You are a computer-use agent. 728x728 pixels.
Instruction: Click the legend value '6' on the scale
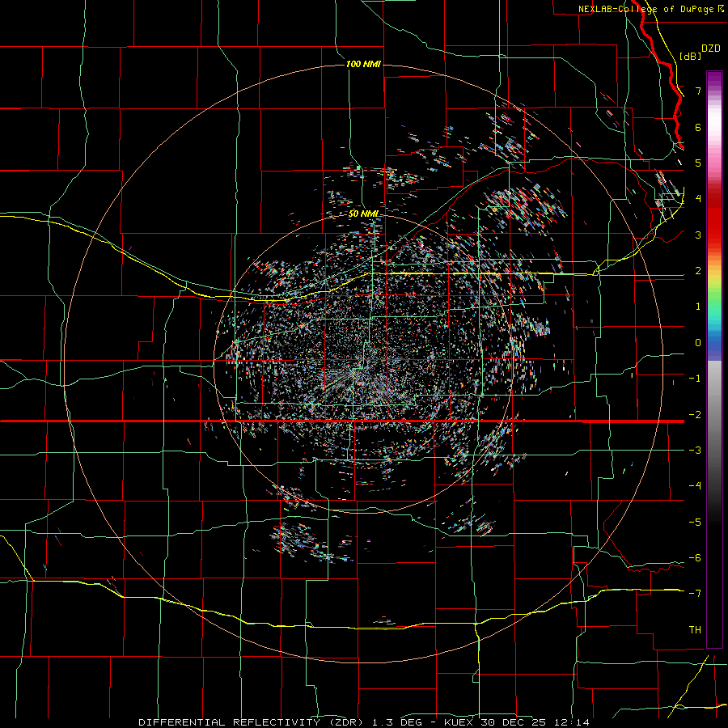point(698,127)
